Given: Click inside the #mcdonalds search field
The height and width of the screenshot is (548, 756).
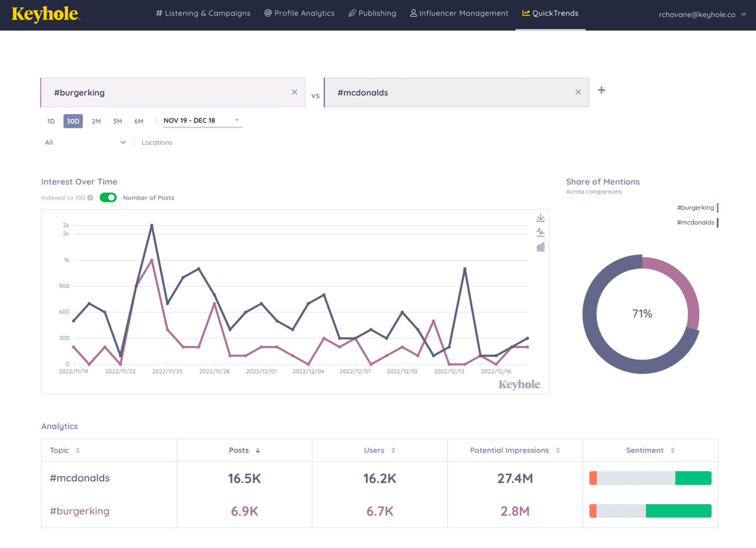Looking at the screenshot, I should click(443, 92).
